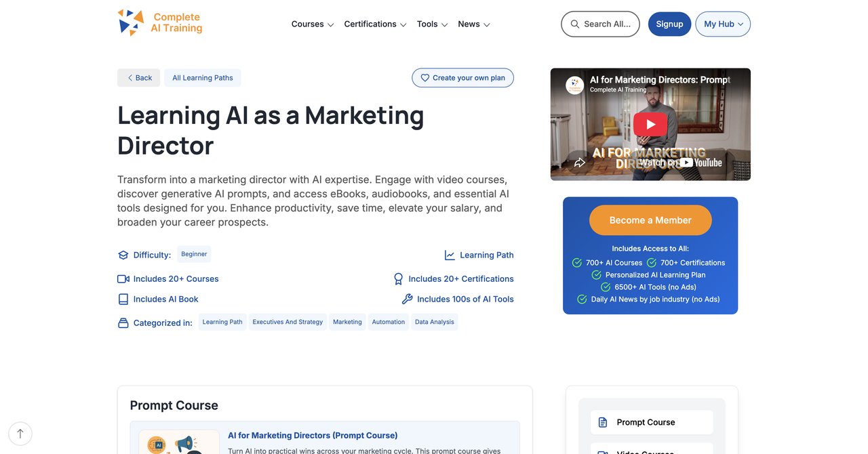Viewport: 868px width, 454px height.
Task: Expand the News navigation menu
Action: tap(474, 24)
